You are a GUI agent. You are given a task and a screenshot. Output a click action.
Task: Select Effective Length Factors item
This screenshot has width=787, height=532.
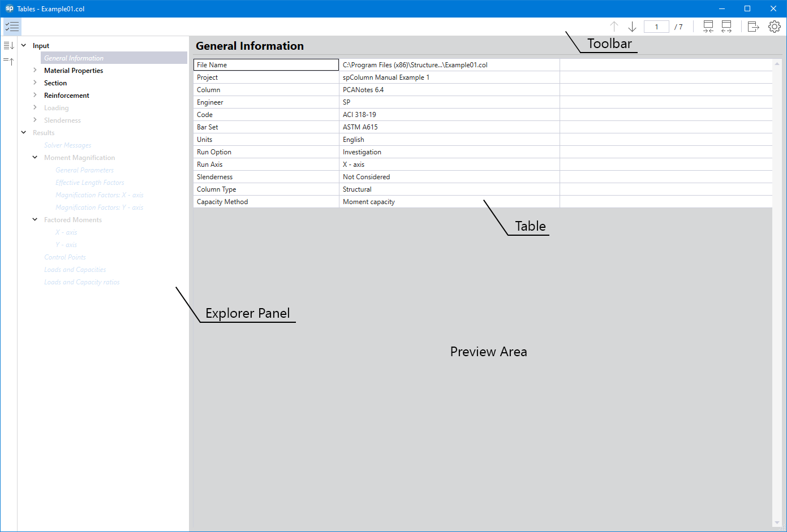click(89, 182)
